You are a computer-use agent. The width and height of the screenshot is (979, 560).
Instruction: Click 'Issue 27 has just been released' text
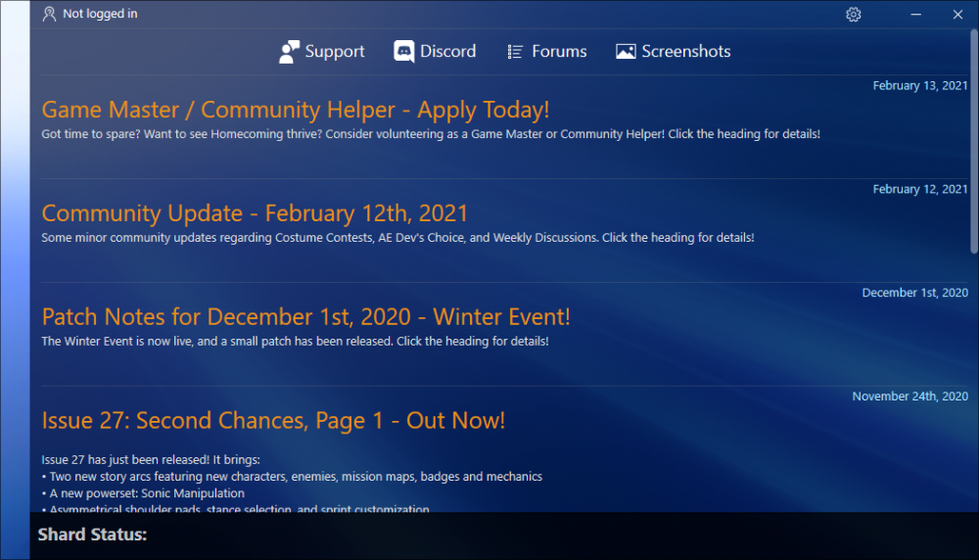(x=151, y=460)
